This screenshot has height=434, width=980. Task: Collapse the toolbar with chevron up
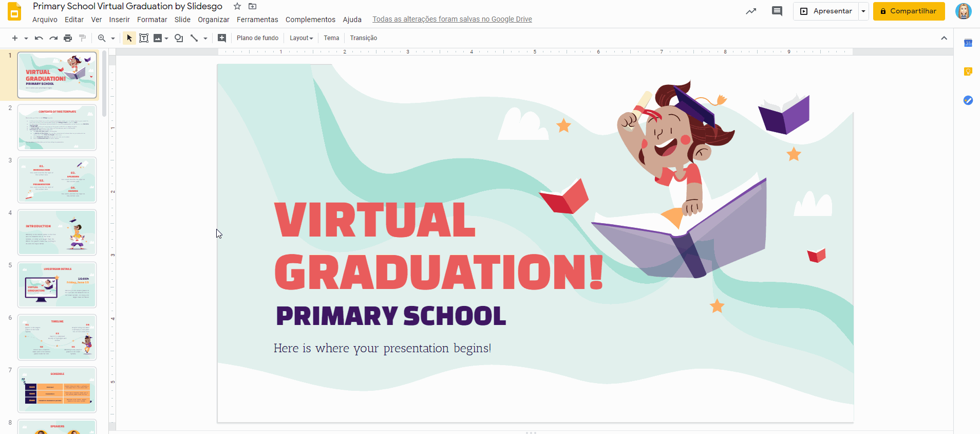coord(944,38)
